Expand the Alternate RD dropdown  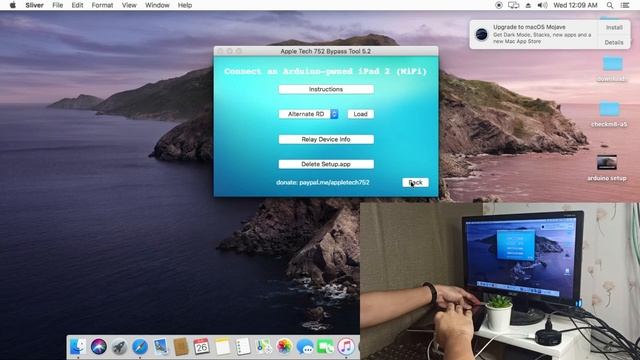pyautogui.click(x=309, y=114)
